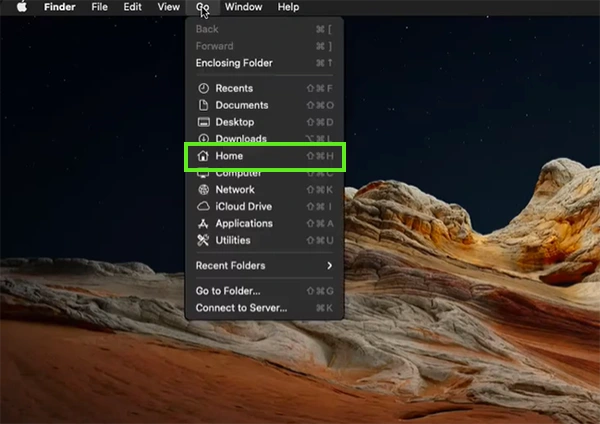Click the Home house icon

pyautogui.click(x=203, y=156)
